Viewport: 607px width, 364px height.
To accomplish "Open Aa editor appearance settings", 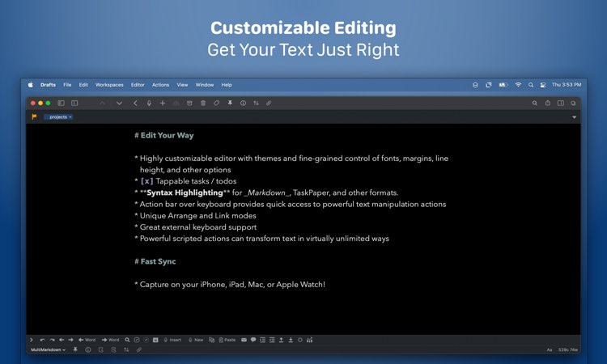I will pos(550,349).
